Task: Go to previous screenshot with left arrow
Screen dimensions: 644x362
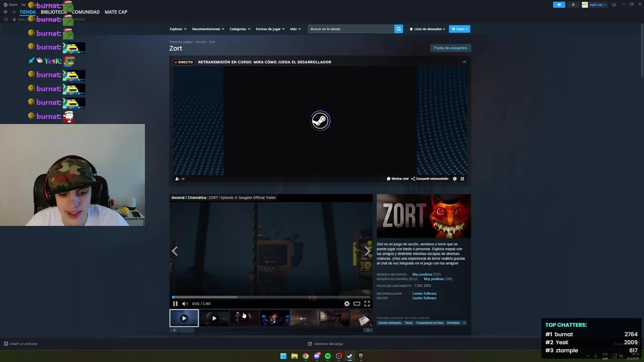Action: [x=175, y=251]
